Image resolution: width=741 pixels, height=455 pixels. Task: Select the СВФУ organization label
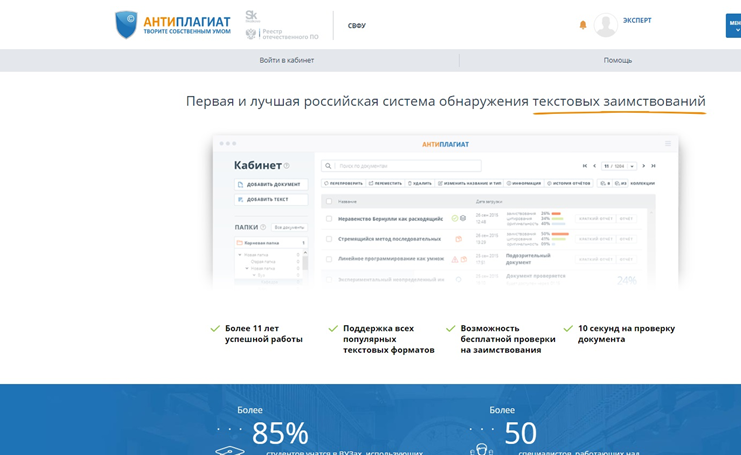(x=357, y=26)
